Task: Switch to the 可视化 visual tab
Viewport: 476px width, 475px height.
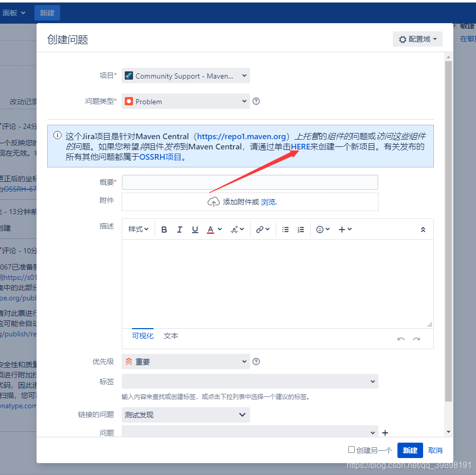Action: coord(143,336)
